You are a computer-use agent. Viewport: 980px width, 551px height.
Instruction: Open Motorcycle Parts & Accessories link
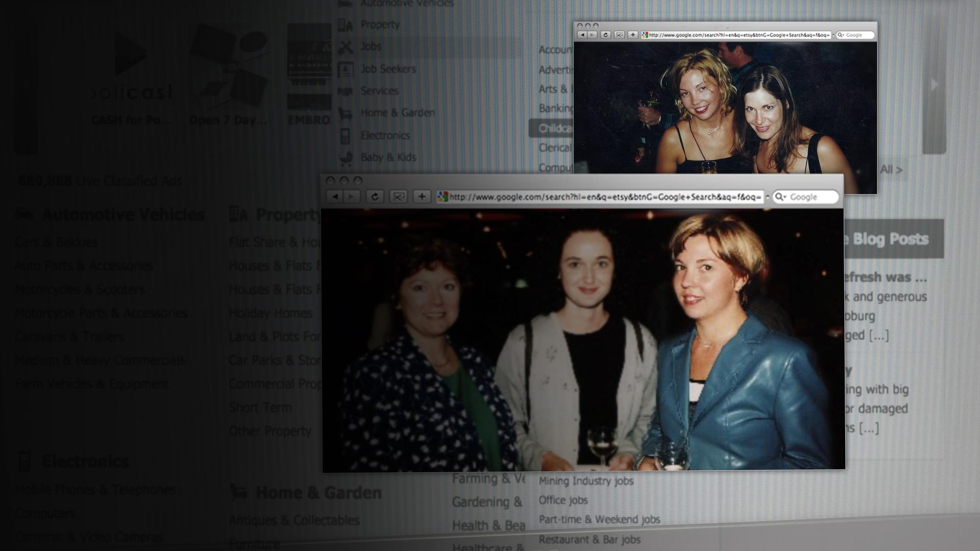101,312
